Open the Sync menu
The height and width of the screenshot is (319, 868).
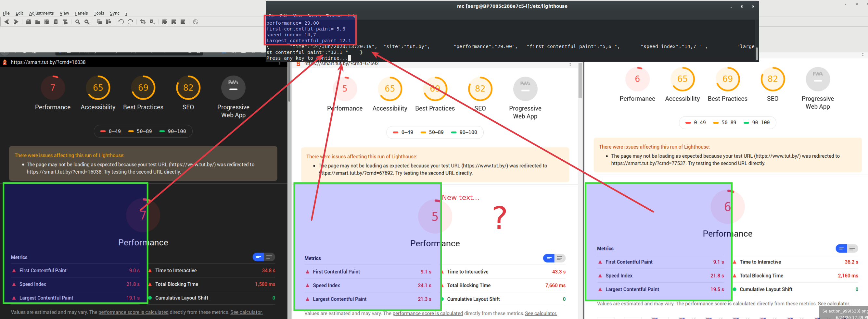tap(115, 13)
